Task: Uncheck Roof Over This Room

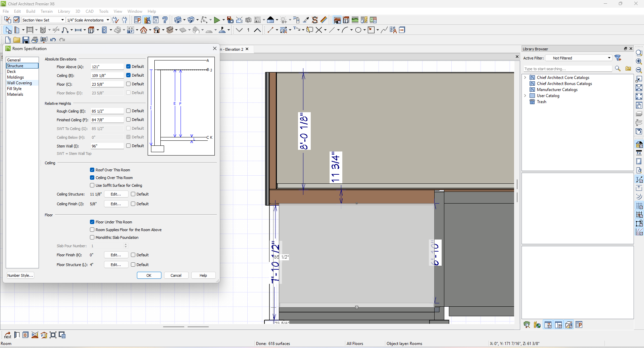Action: pos(92,170)
